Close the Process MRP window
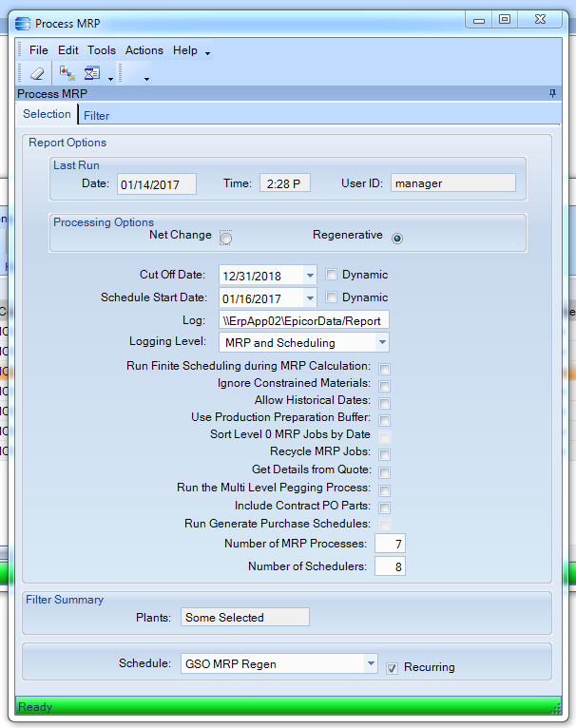The height and width of the screenshot is (728, 576). coord(540,20)
